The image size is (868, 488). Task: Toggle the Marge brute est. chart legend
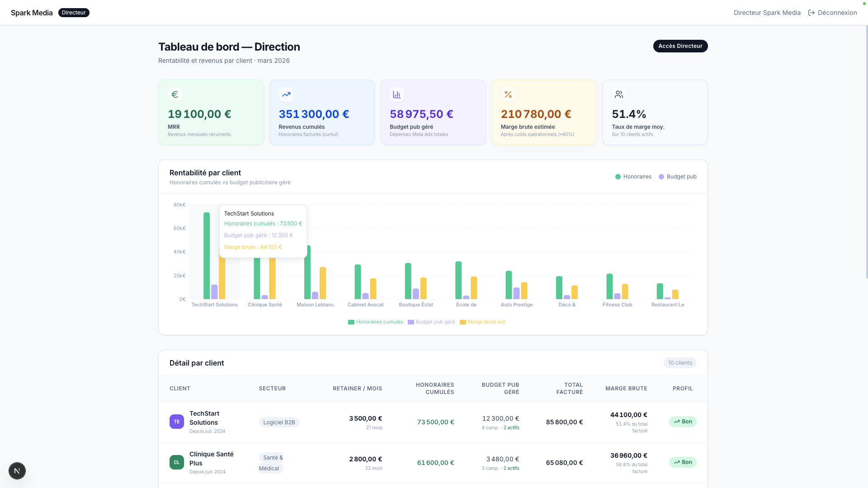pos(483,322)
